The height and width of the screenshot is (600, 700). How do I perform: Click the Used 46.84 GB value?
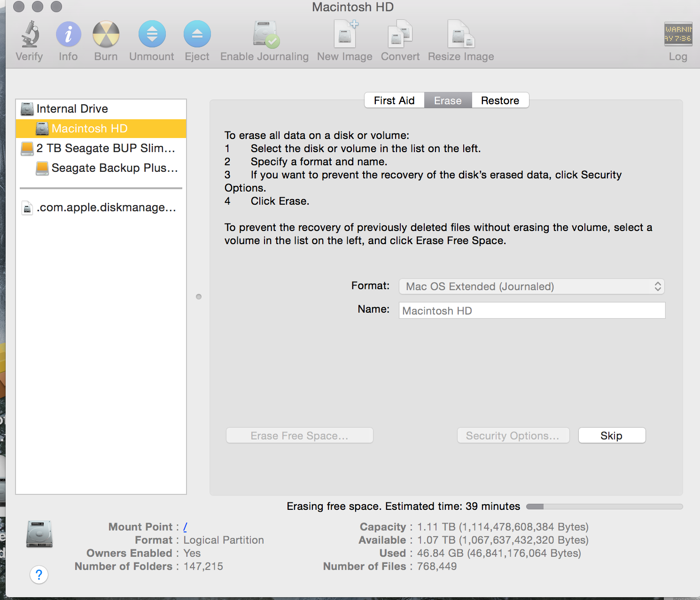499,553
